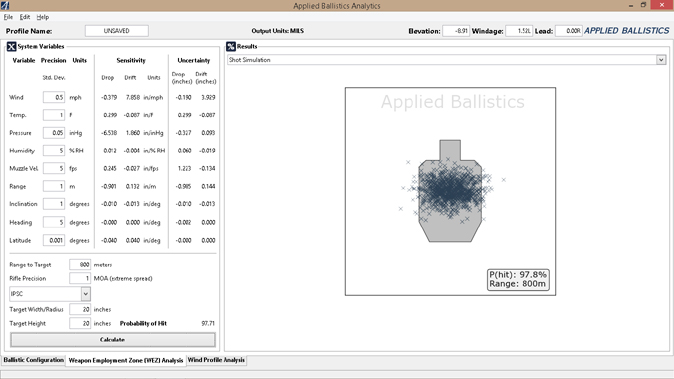The height and width of the screenshot is (379, 674).
Task: Minimize the Applied Ballistics Analytics window
Action: [x=631, y=5]
